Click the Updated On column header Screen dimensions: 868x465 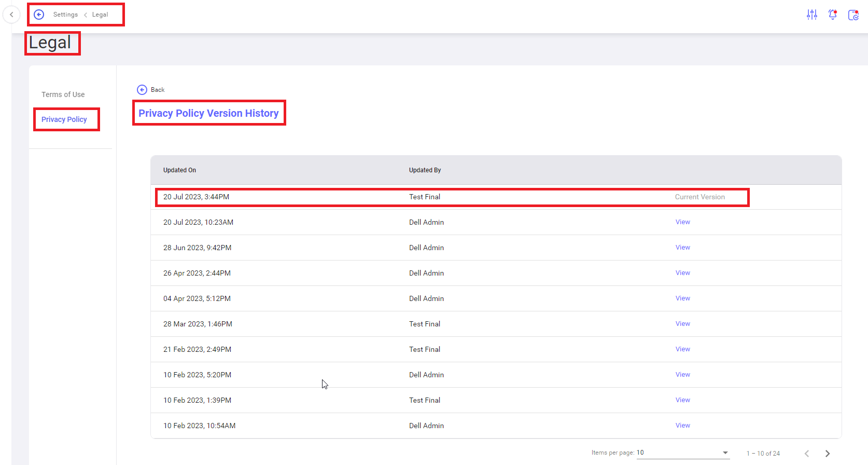coord(179,170)
